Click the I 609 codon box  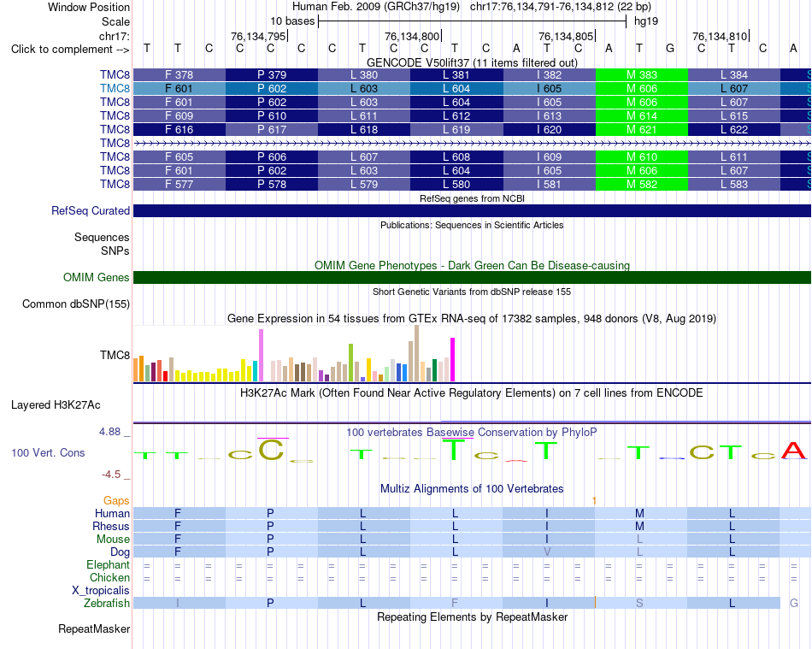(550, 157)
